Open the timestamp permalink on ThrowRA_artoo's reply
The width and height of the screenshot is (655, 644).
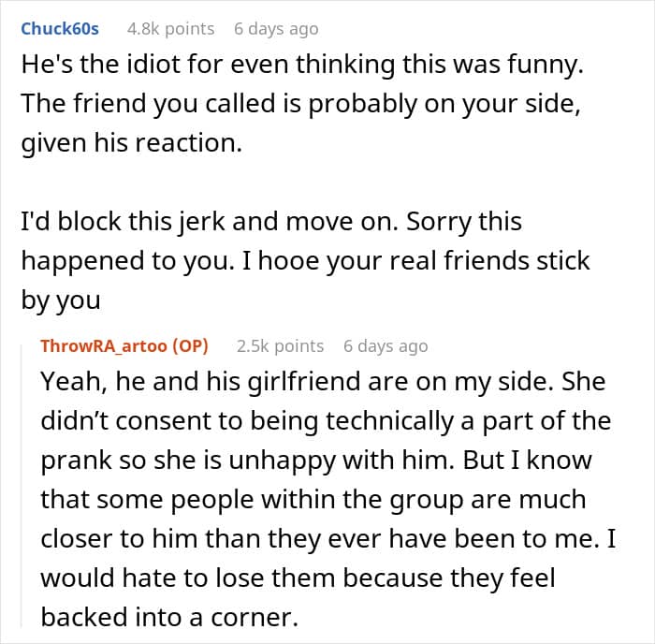point(386,346)
